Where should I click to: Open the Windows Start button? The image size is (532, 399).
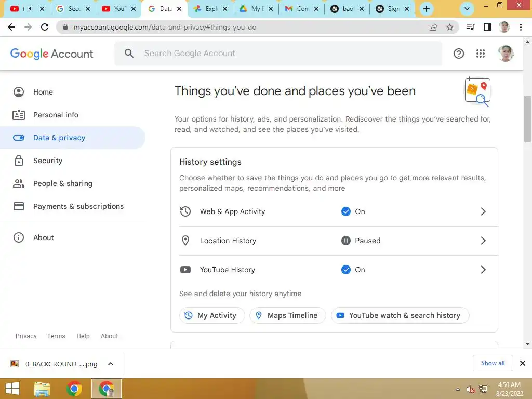(x=12, y=389)
